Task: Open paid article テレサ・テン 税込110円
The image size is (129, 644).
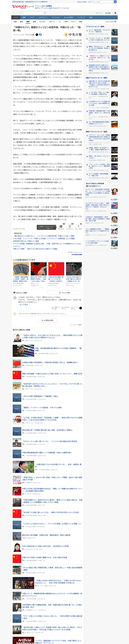Action: coord(98,192)
